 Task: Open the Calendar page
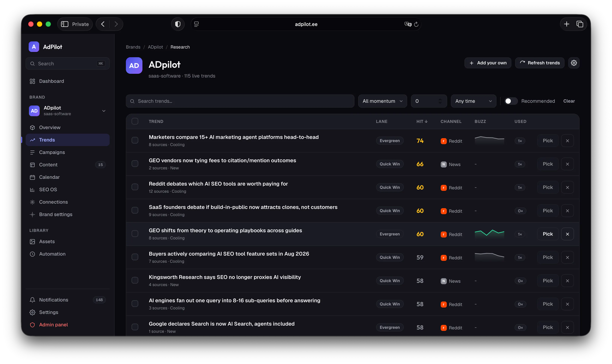[x=67, y=177]
